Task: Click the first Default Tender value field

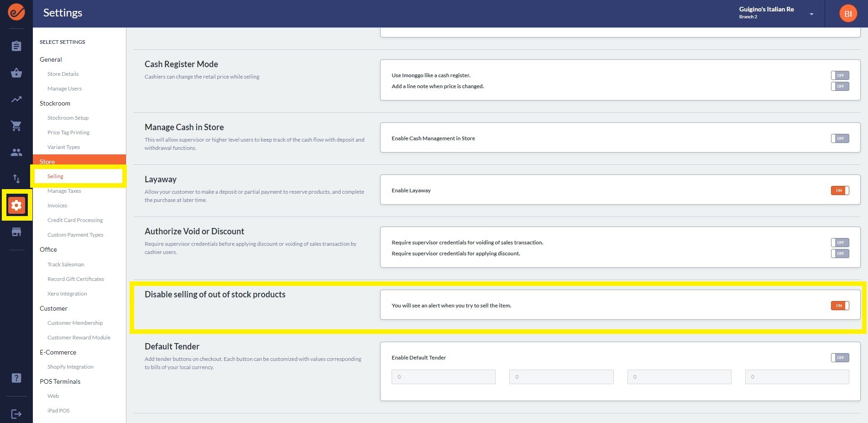Action: pyautogui.click(x=443, y=377)
